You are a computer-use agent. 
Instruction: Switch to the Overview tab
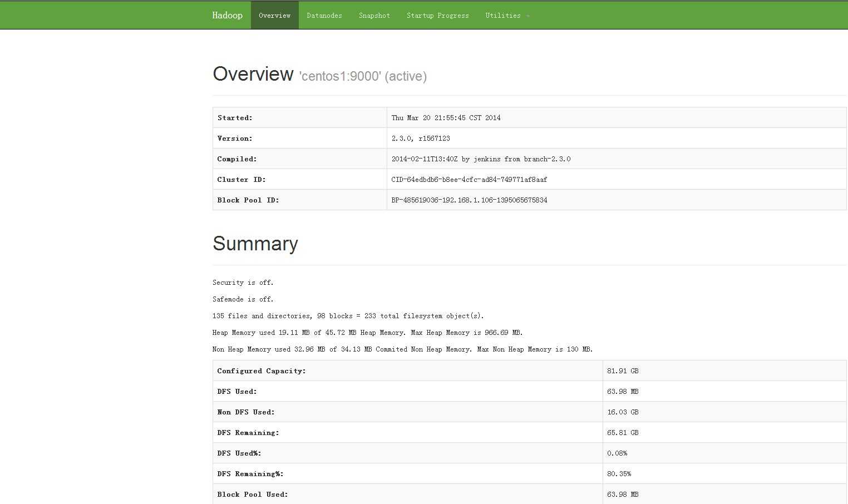274,15
